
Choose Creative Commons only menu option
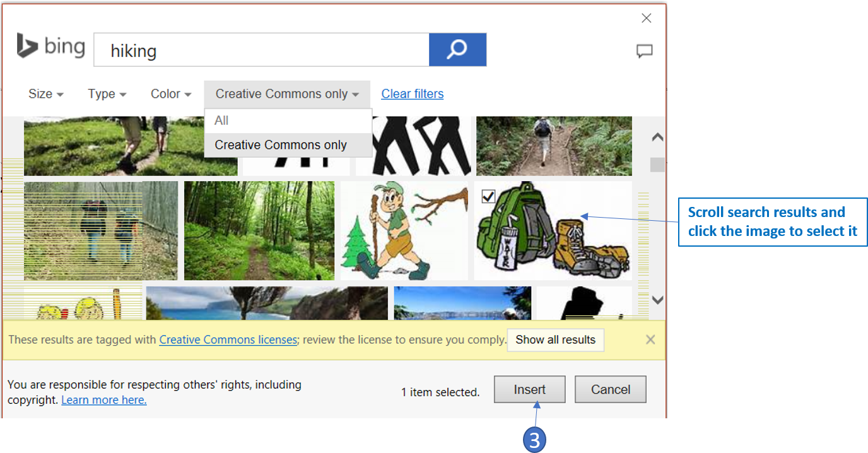pos(281,144)
